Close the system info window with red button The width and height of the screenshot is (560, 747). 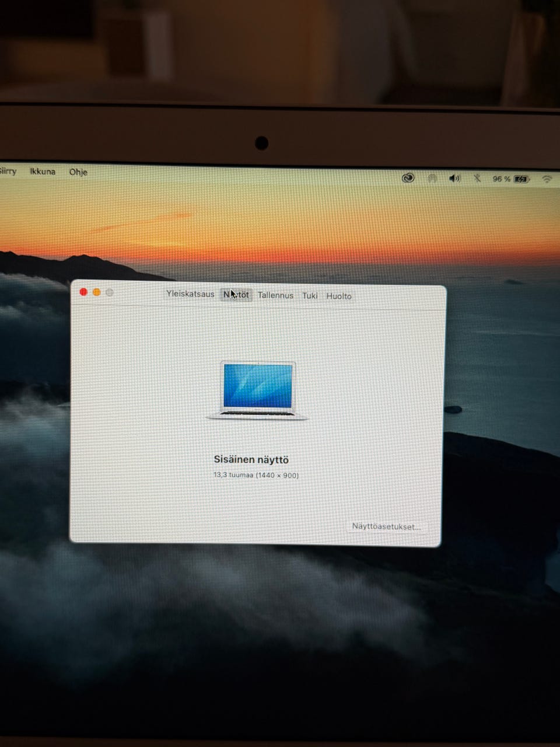pos(83,292)
